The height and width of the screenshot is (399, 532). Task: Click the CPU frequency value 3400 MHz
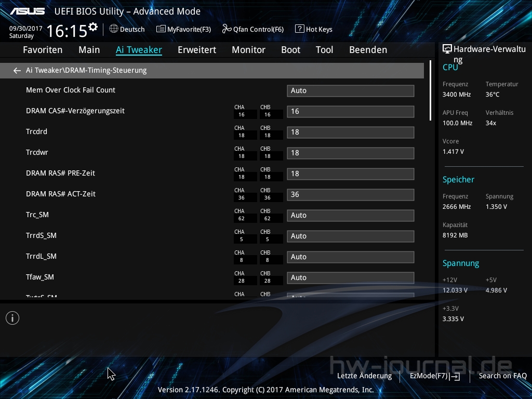[457, 95]
